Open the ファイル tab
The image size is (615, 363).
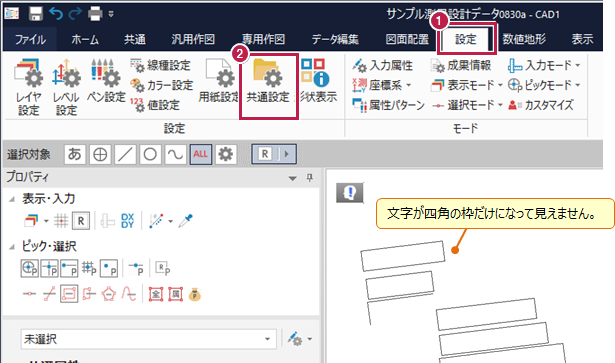(30, 40)
